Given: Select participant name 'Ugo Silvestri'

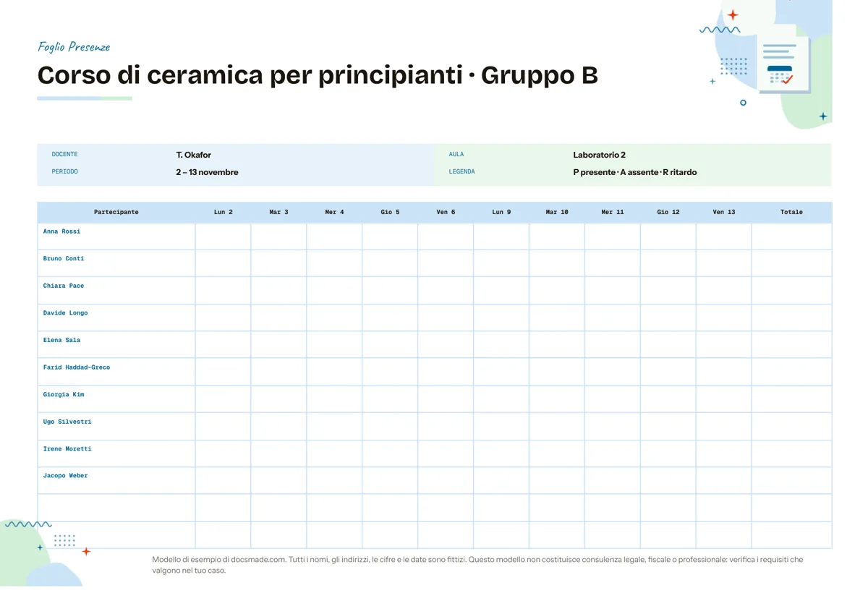Looking at the screenshot, I should pos(67,422).
